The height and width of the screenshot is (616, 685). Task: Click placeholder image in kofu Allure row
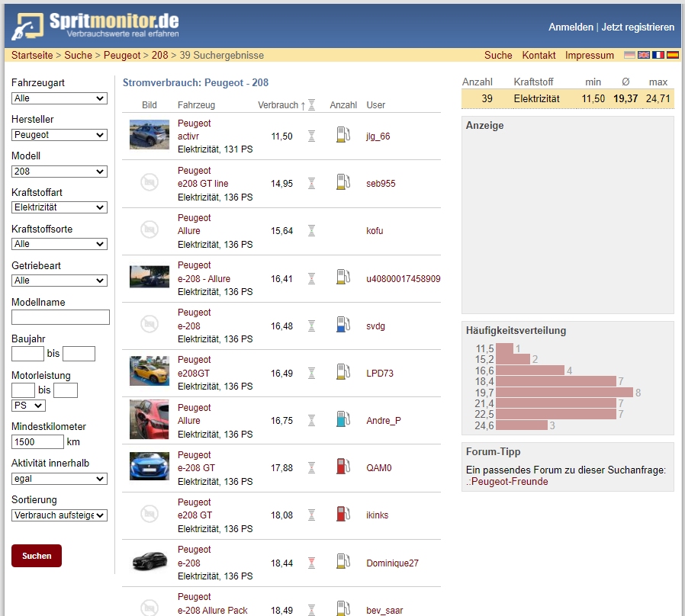pos(150,229)
